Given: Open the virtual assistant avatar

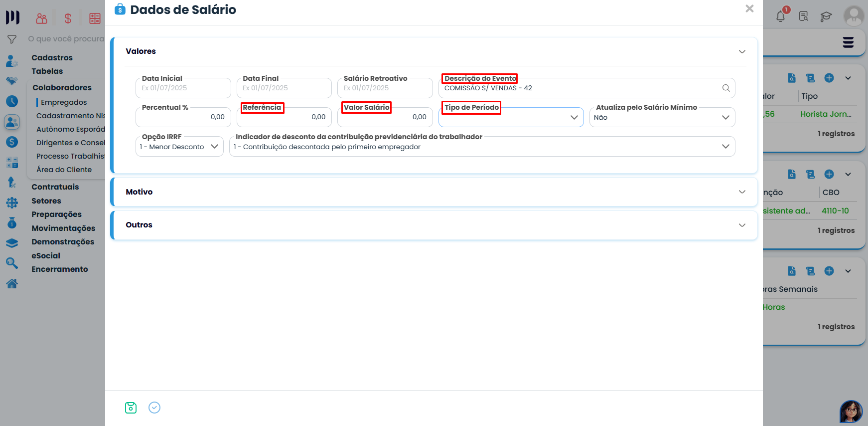Looking at the screenshot, I should pyautogui.click(x=851, y=412).
